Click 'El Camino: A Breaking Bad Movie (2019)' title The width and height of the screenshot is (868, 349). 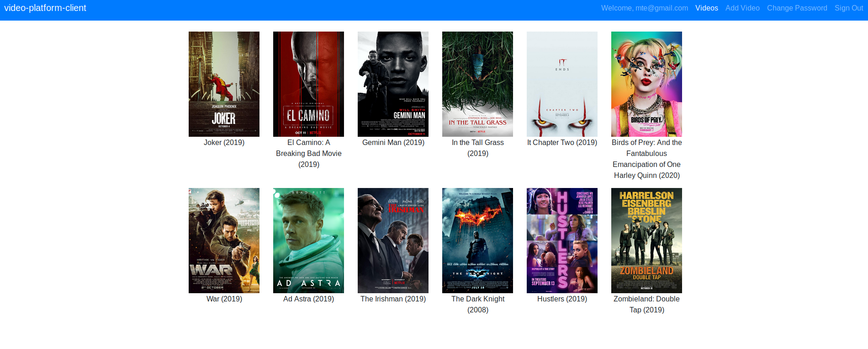click(x=308, y=154)
